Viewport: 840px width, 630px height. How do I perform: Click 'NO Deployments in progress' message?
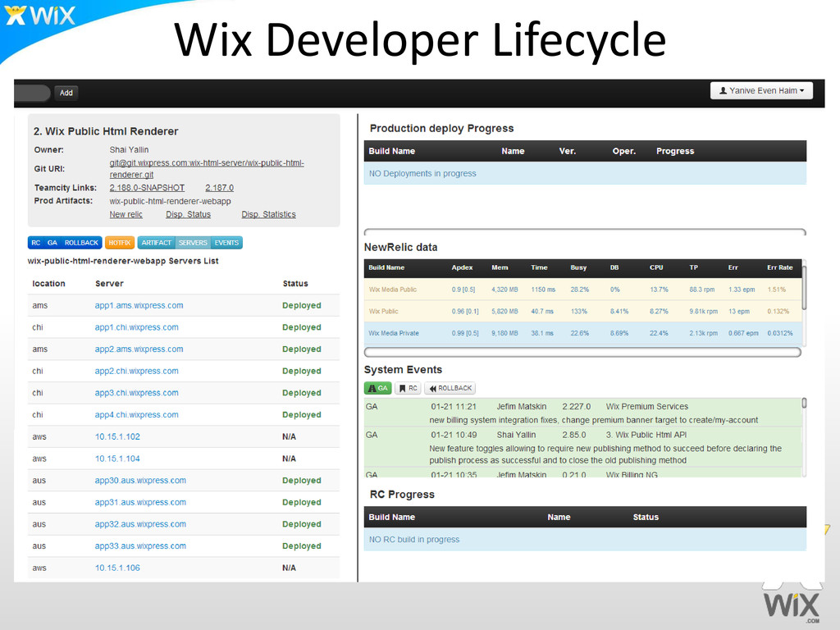pyautogui.click(x=422, y=174)
